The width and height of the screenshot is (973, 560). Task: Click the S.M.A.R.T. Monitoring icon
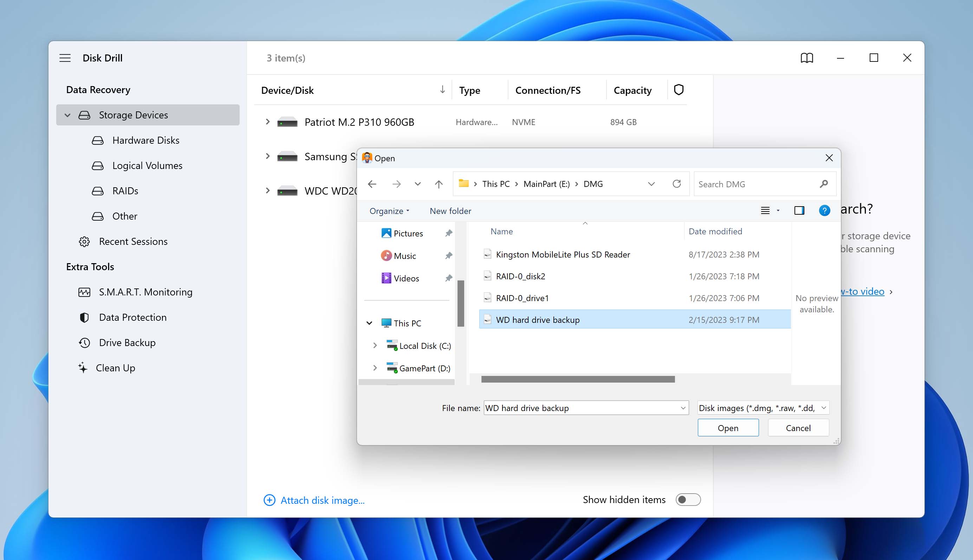click(84, 292)
